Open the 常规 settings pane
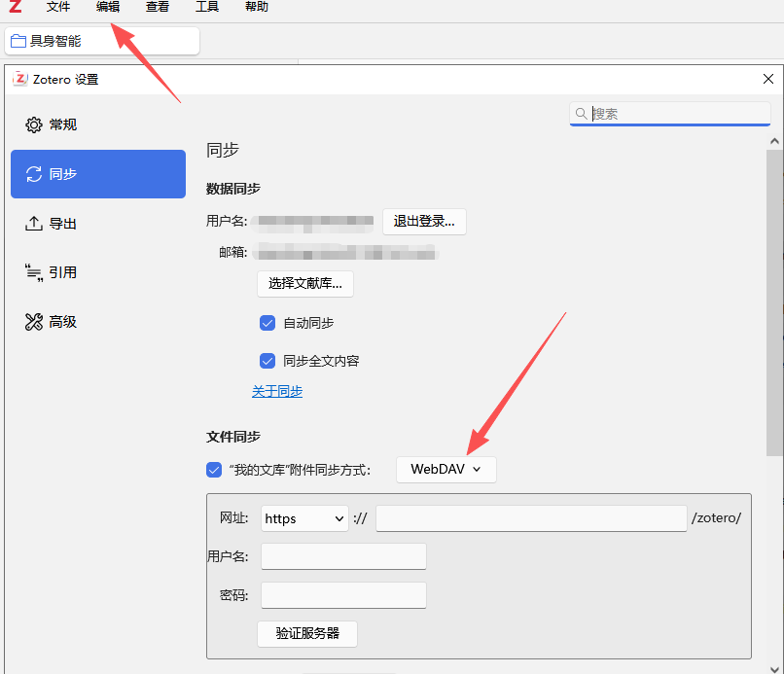Screen dimensions: 784x674 [x=98, y=124]
